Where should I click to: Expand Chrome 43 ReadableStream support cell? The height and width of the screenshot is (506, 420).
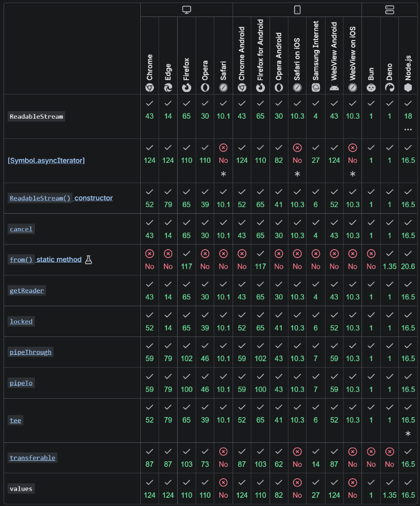pos(149,117)
